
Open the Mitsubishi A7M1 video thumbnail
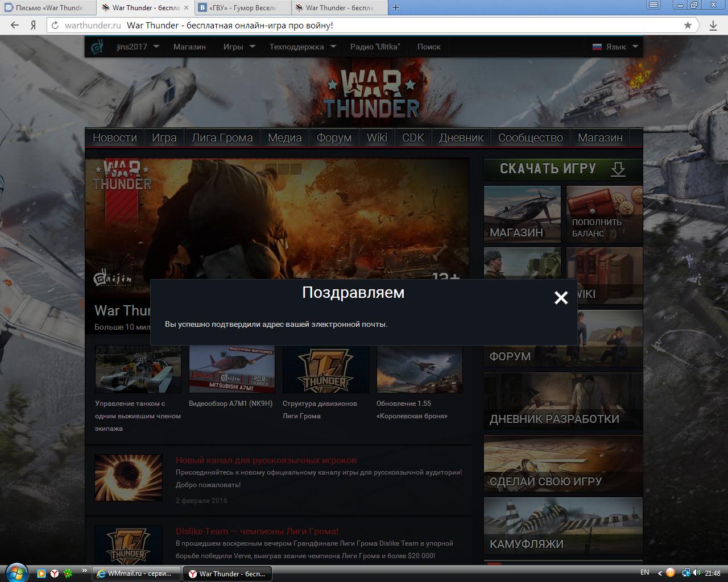(x=232, y=369)
